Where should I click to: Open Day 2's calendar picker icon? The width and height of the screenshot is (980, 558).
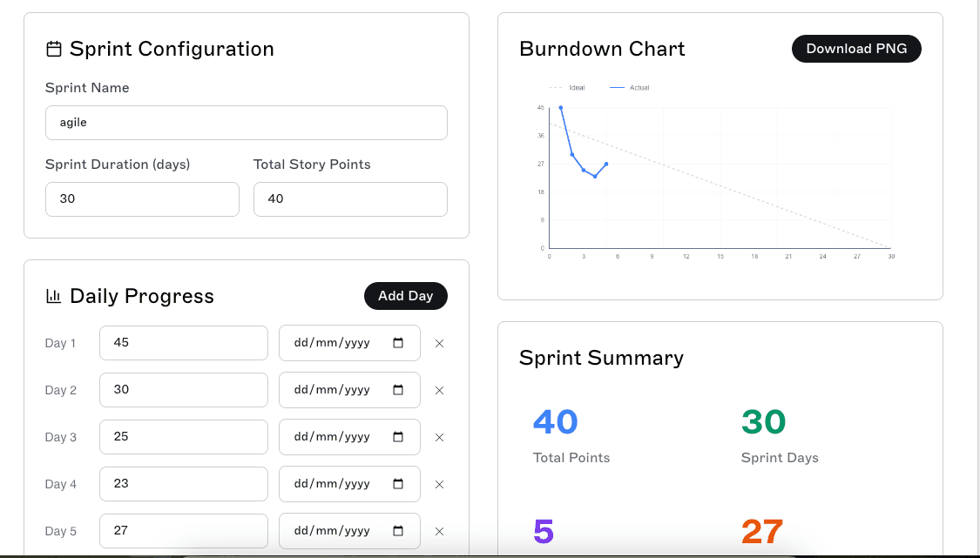pyautogui.click(x=400, y=389)
